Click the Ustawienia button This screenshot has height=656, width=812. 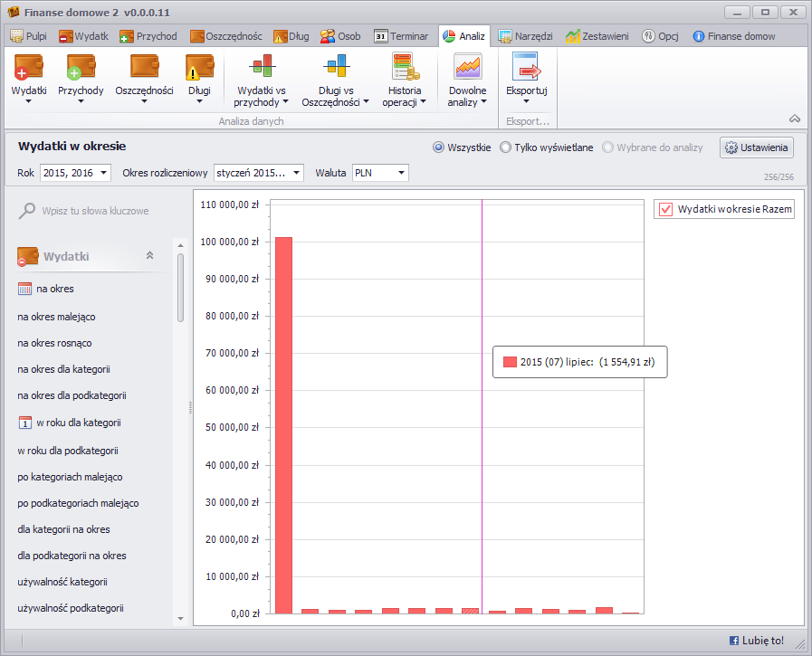click(x=757, y=147)
